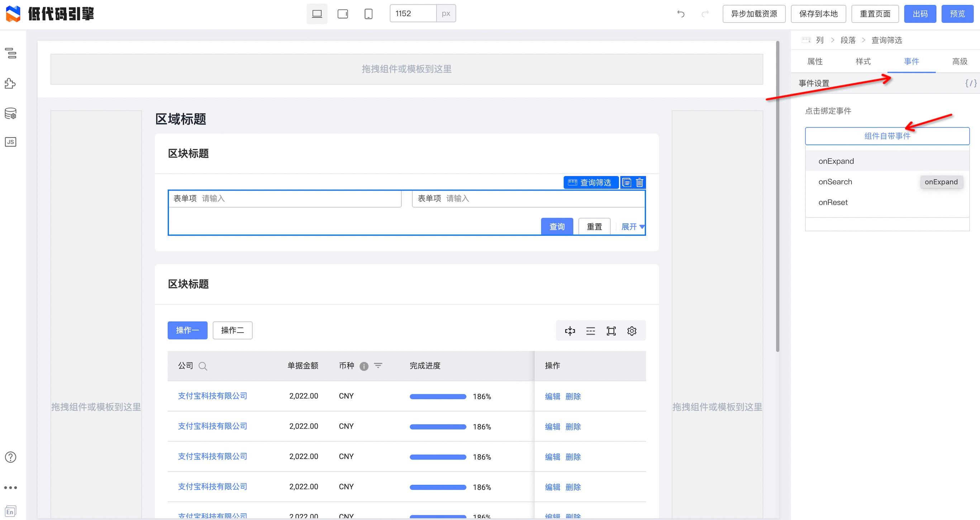Open the 币种 column filter icon
The image size is (980, 520).
pyautogui.click(x=378, y=365)
